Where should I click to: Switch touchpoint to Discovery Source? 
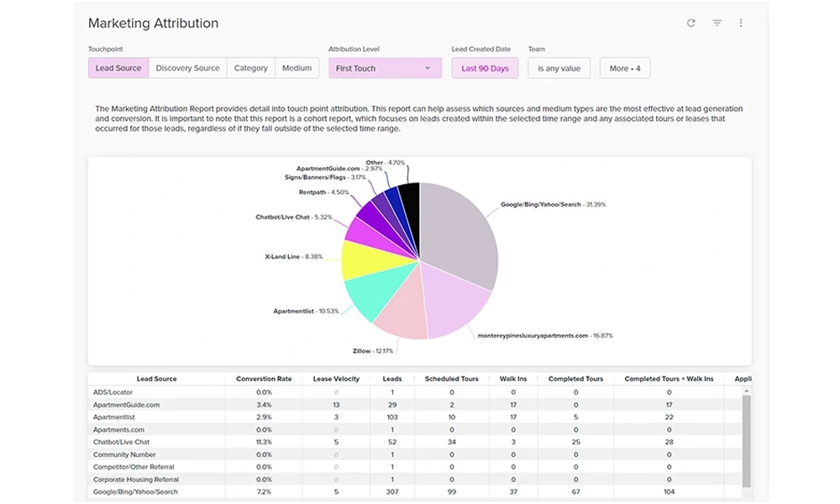pos(187,68)
